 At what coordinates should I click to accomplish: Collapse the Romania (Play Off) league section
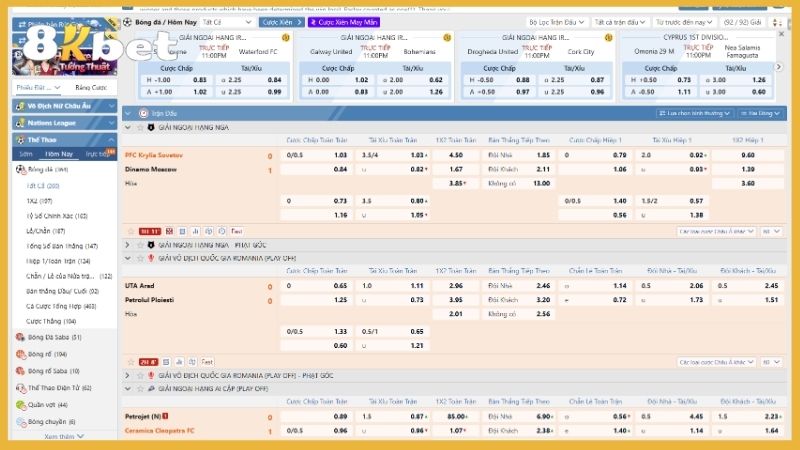128,259
